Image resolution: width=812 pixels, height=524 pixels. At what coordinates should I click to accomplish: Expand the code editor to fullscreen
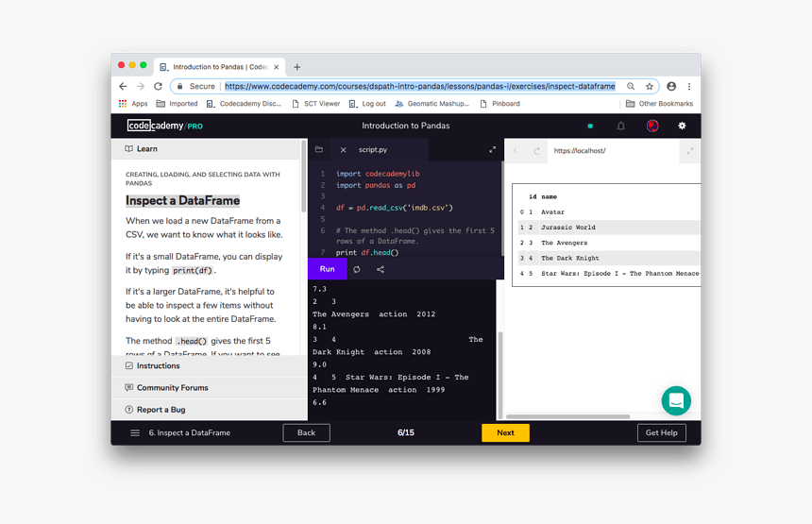492,149
